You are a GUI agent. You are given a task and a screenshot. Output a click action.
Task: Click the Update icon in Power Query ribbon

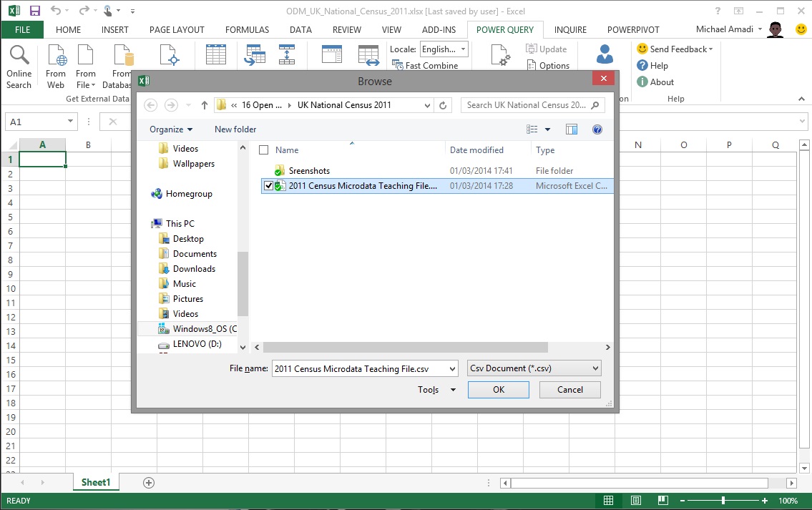click(531, 49)
